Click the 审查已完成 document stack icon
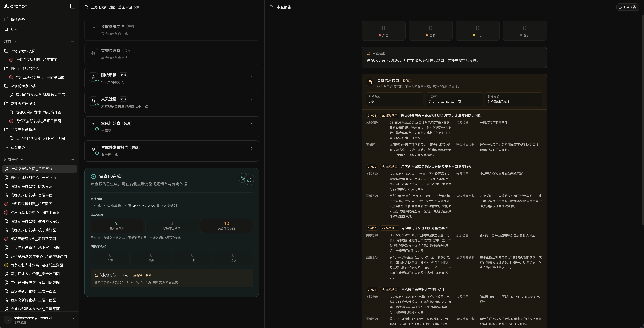 coord(246,179)
